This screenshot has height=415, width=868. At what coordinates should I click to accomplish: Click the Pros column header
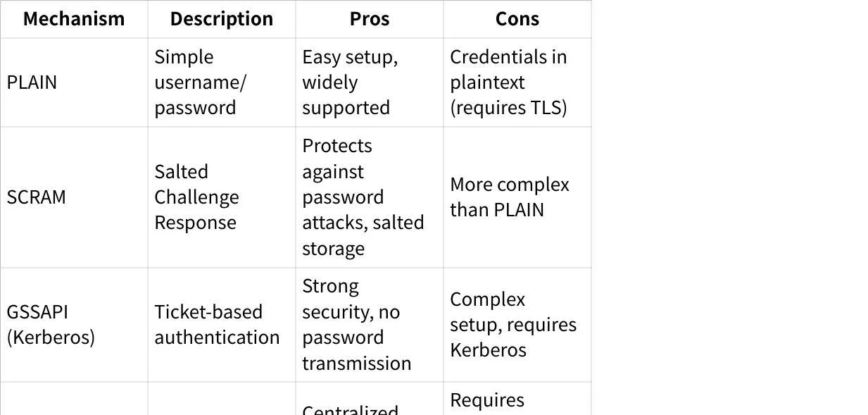click(370, 19)
